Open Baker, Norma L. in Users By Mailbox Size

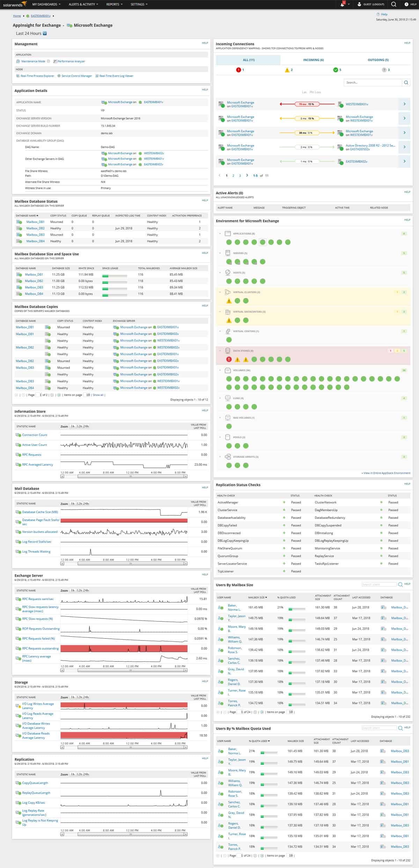234,607
